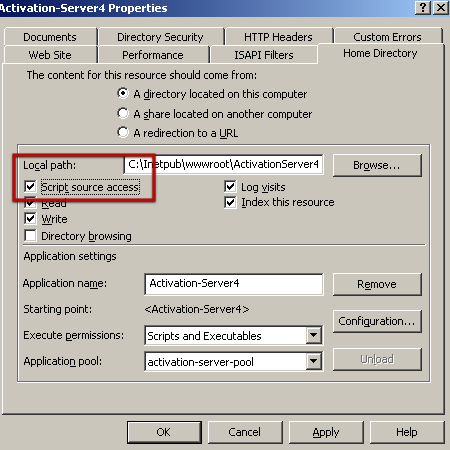
Task: Choose A redirection to a URL option
Action: [x=123, y=132]
